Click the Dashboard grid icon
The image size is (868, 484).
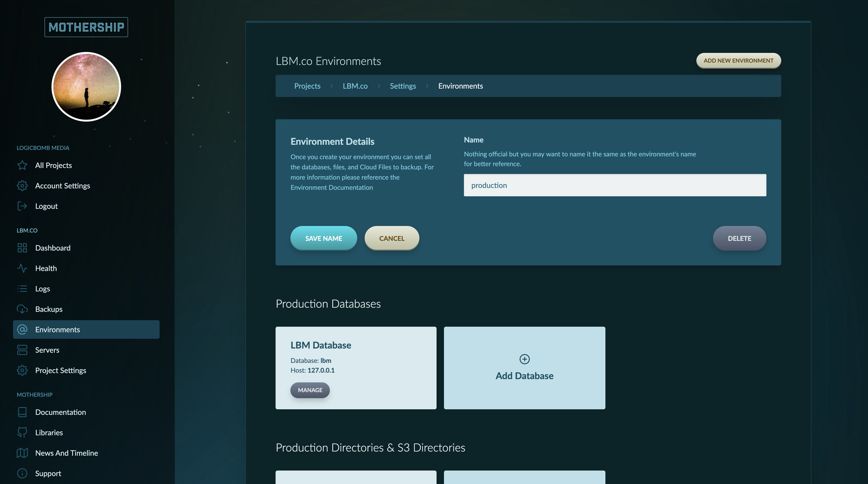coord(22,248)
